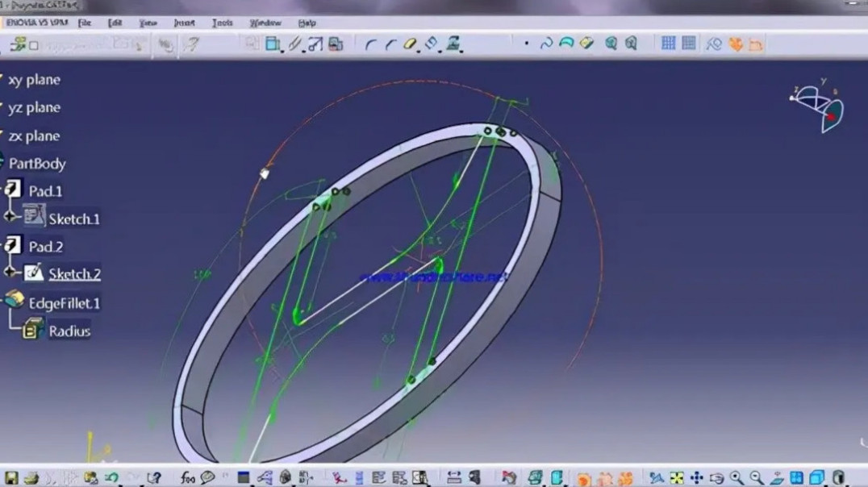Click the gray shape search icon after grids
This screenshot has height=487, width=868.
714,44
